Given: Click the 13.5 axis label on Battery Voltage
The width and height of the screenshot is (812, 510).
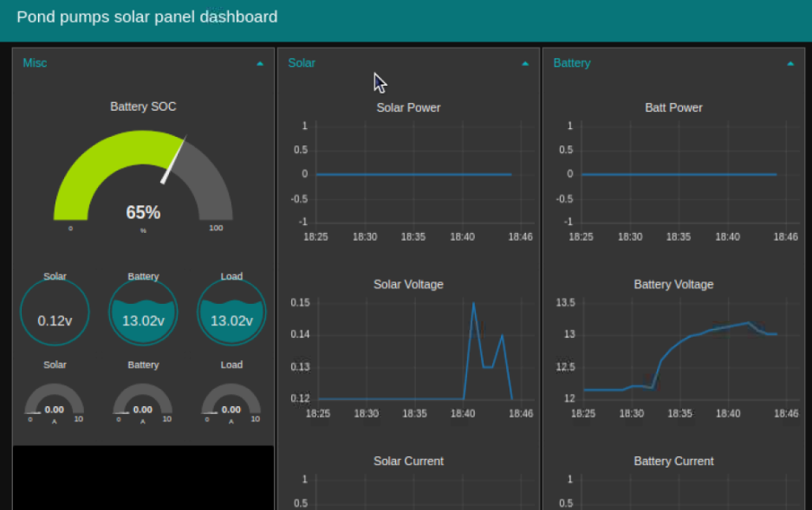Looking at the screenshot, I should 565,302.
